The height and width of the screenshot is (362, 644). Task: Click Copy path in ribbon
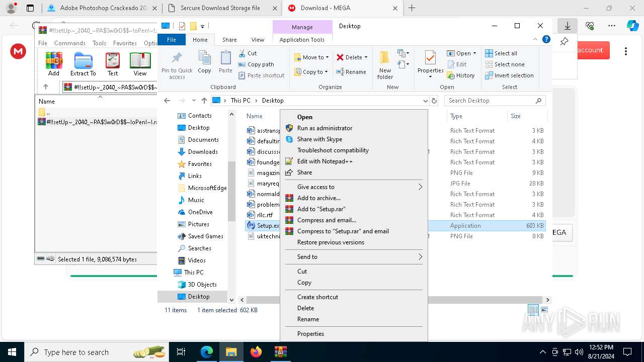pos(256,64)
